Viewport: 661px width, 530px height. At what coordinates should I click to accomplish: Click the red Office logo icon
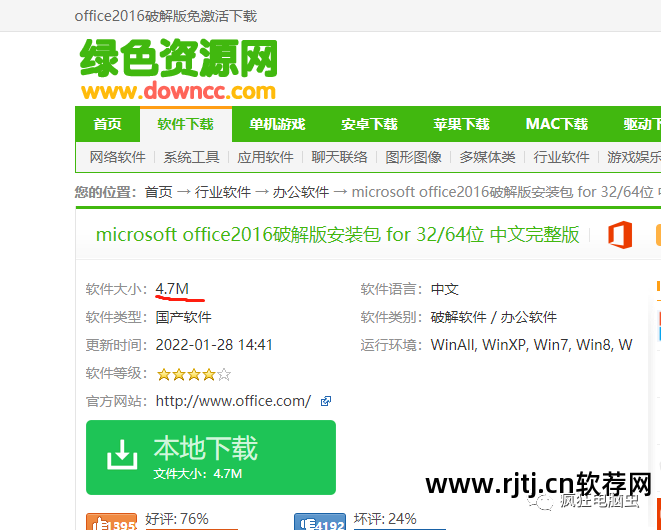[620, 234]
